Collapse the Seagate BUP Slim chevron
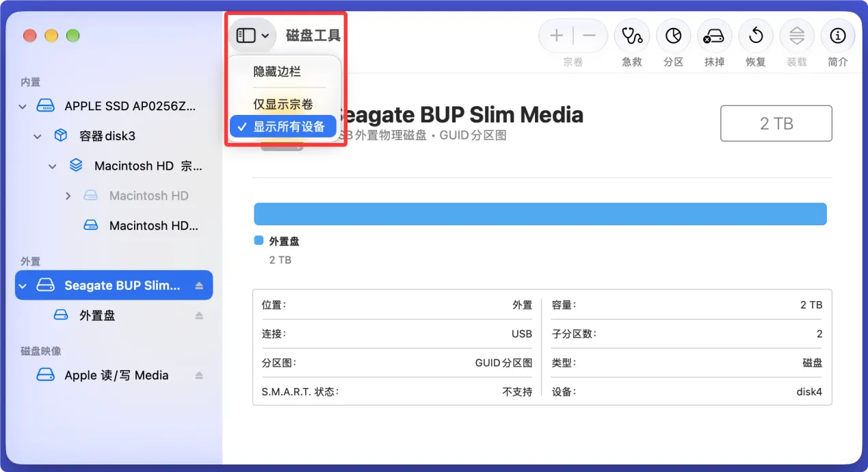Viewport: 868px width, 472px height. click(23, 285)
